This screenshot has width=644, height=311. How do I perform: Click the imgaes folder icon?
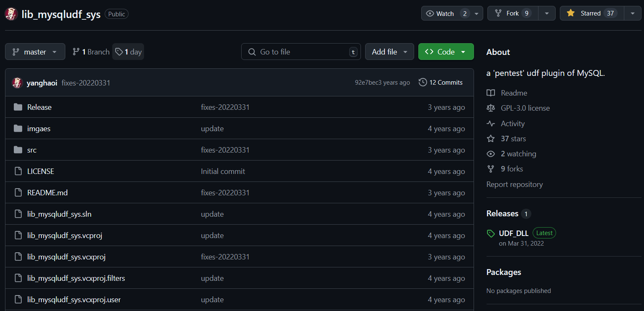[x=18, y=129]
